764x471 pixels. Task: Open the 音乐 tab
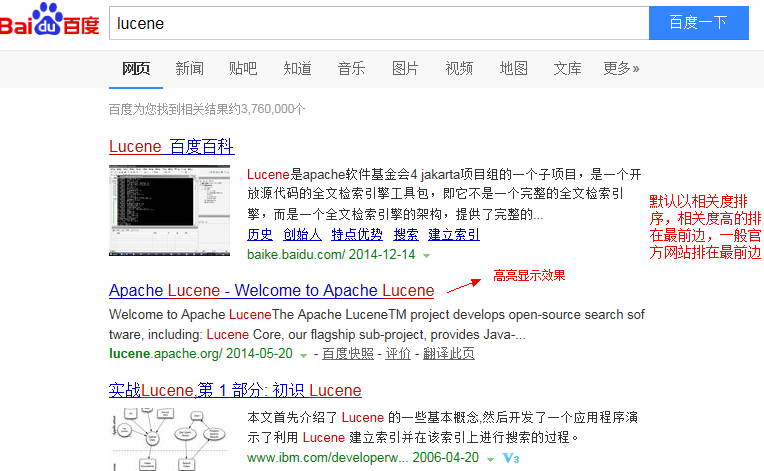click(351, 69)
